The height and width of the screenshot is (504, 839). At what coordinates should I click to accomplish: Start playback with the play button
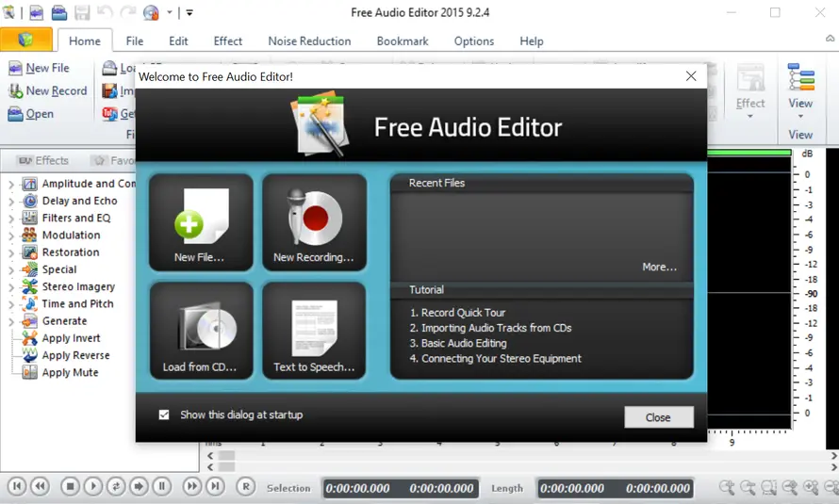click(92, 486)
